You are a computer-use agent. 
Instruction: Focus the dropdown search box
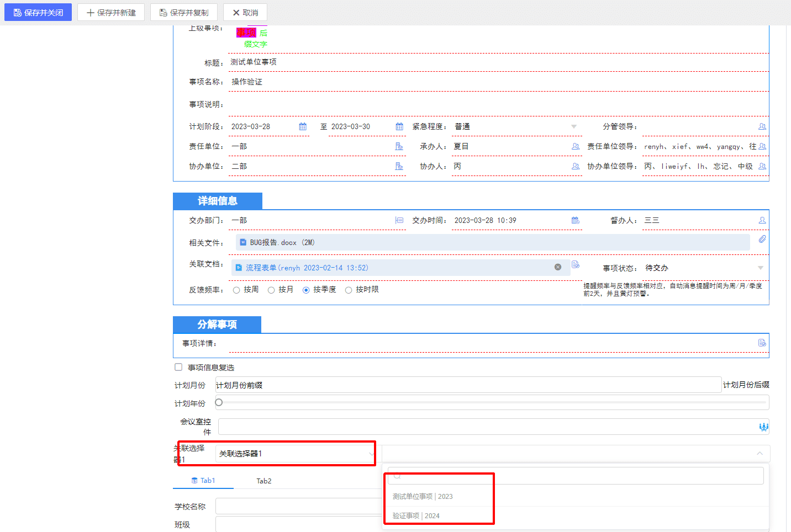[576, 476]
